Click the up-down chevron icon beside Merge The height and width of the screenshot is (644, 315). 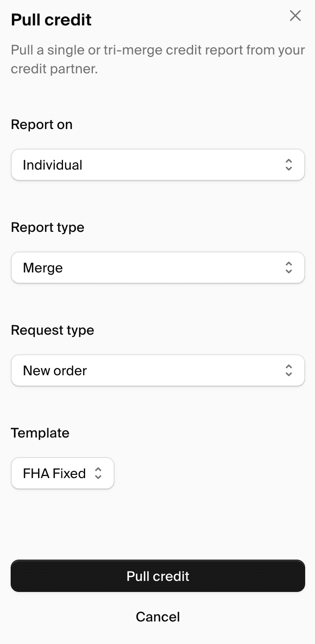pos(288,268)
